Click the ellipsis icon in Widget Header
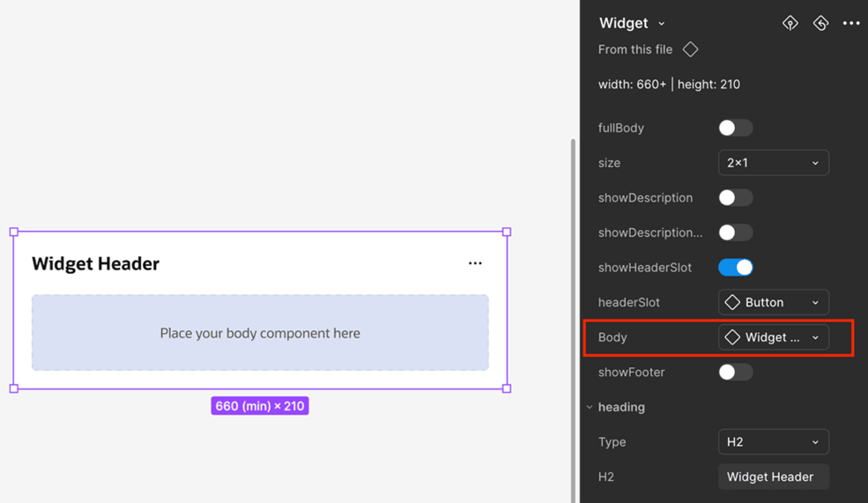The height and width of the screenshot is (503, 868). click(475, 263)
